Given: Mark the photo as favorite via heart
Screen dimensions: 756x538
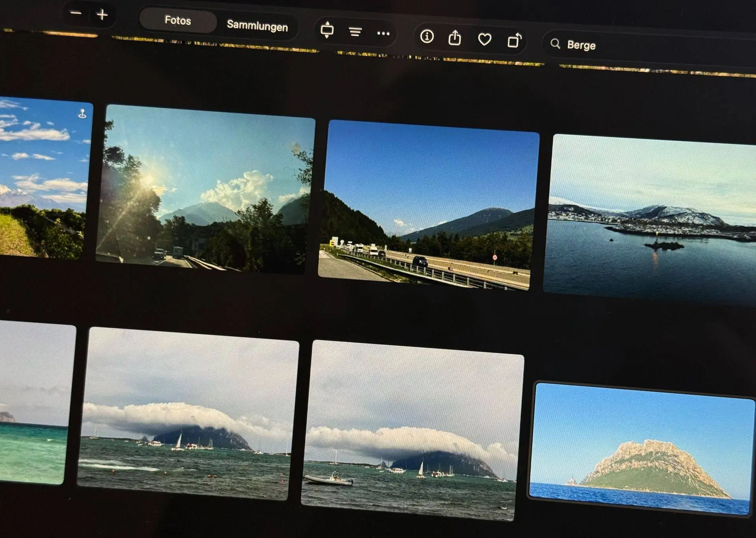Looking at the screenshot, I should pos(484,39).
